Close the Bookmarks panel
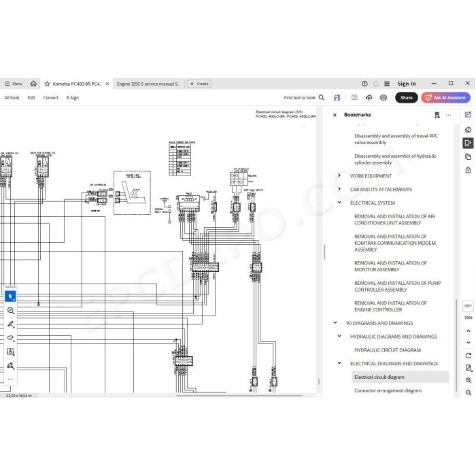 coord(335,115)
